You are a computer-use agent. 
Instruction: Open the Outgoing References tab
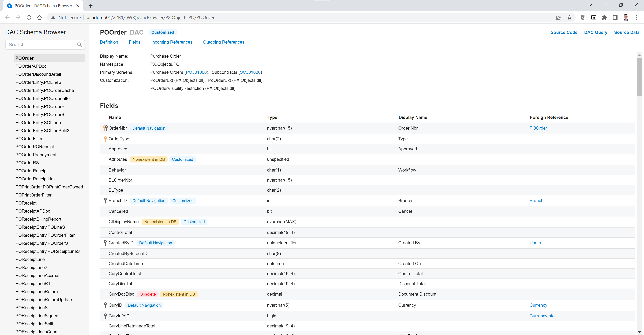224,42
